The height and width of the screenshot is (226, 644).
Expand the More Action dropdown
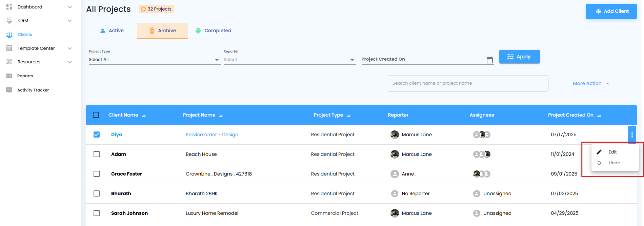pyautogui.click(x=591, y=83)
